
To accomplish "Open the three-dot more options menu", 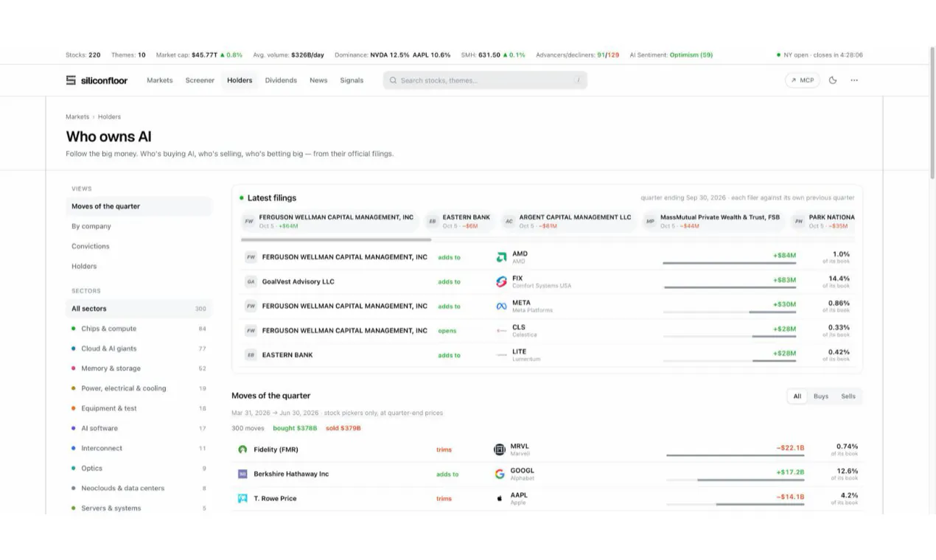I will click(x=854, y=80).
